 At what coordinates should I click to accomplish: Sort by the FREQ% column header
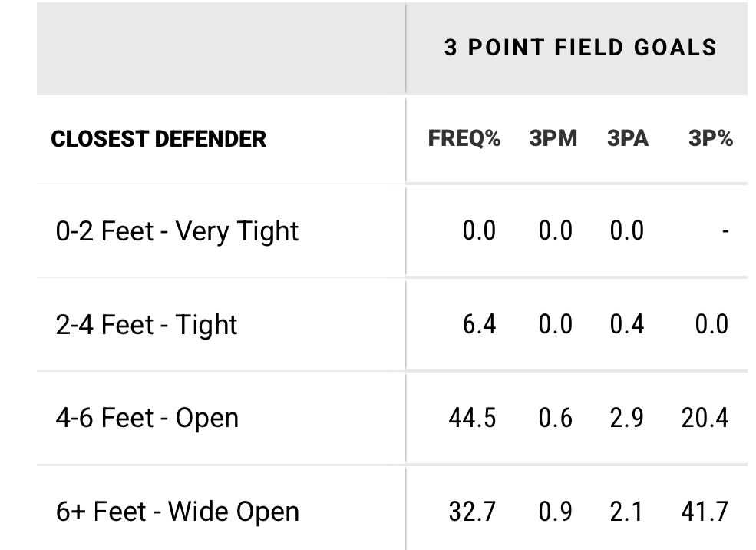[x=464, y=139]
